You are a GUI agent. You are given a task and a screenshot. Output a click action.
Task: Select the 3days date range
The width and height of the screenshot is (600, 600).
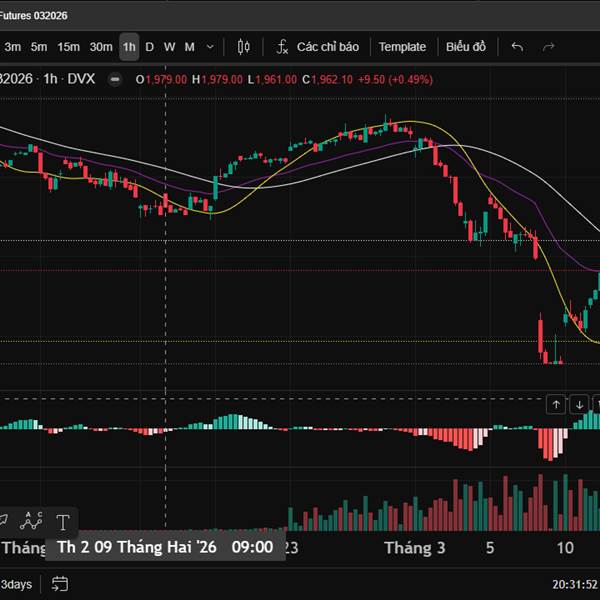[16, 584]
